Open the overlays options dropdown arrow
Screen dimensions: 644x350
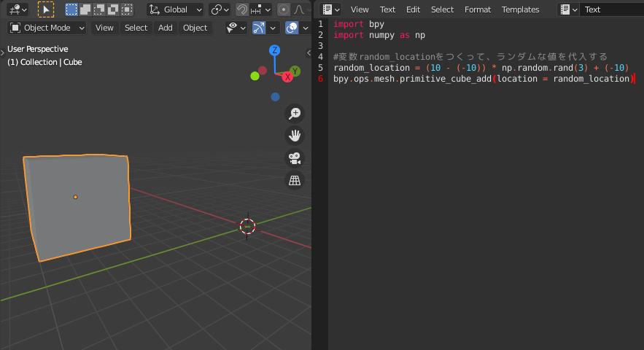(x=306, y=28)
